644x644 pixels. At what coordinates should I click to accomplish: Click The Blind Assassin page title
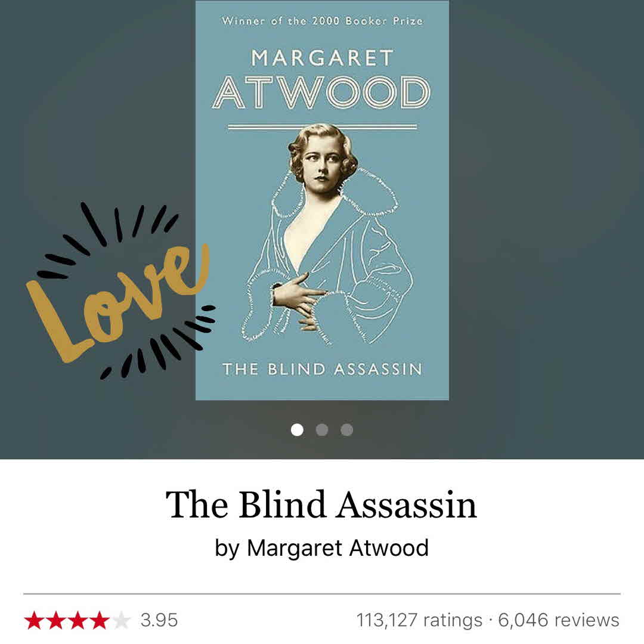[321, 504]
